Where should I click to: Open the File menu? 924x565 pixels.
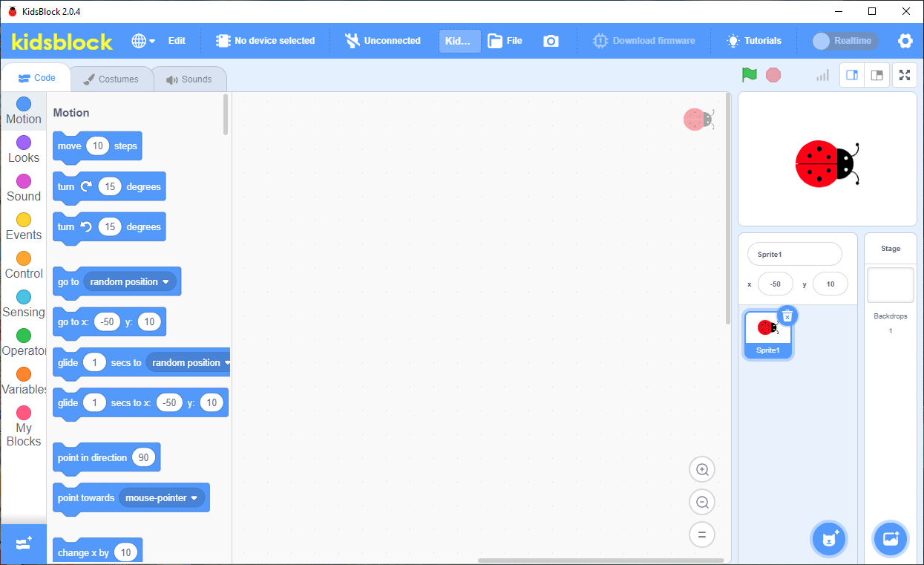(505, 41)
